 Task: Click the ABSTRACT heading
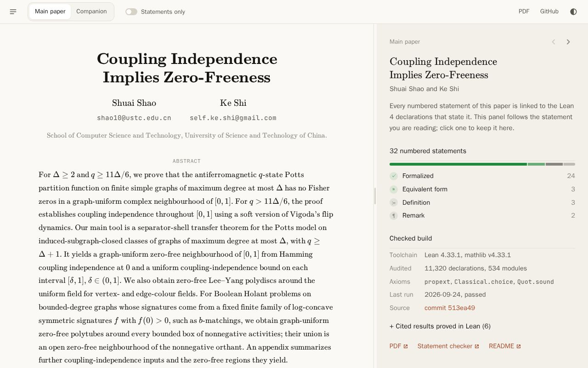coord(187,161)
